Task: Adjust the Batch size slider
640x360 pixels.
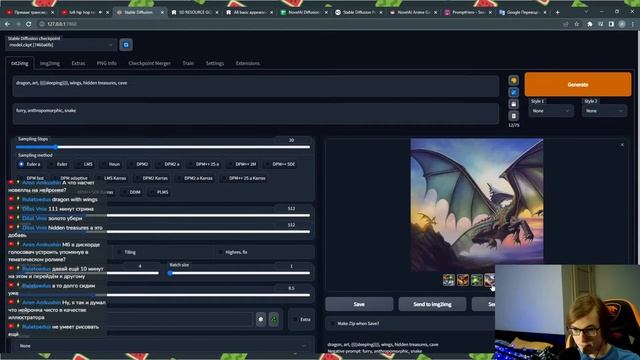Action: pyautogui.click(x=239, y=273)
